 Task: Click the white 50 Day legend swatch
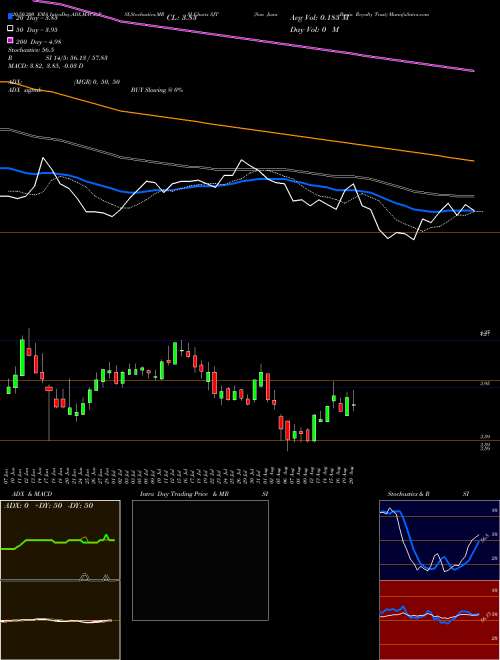coord(10,29)
